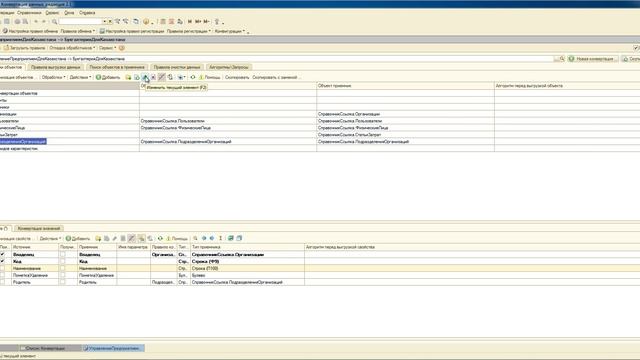Click the move to group icon in objects toolbar

click(170, 77)
